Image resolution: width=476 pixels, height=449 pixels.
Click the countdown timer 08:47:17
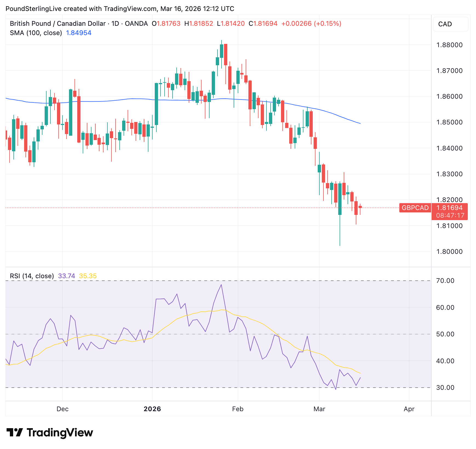[450, 215]
